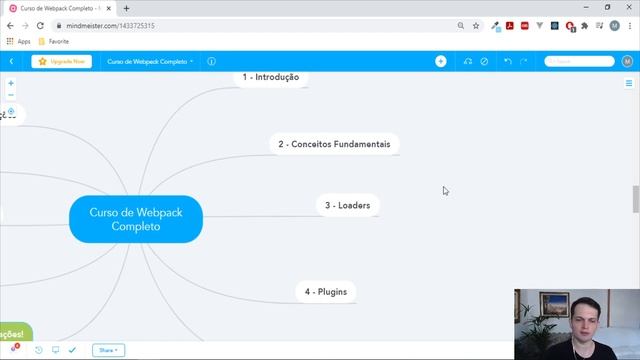Open the Adobe Acrobat extension
The width and height of the screenshot is (640, 360).
[510, 26]
